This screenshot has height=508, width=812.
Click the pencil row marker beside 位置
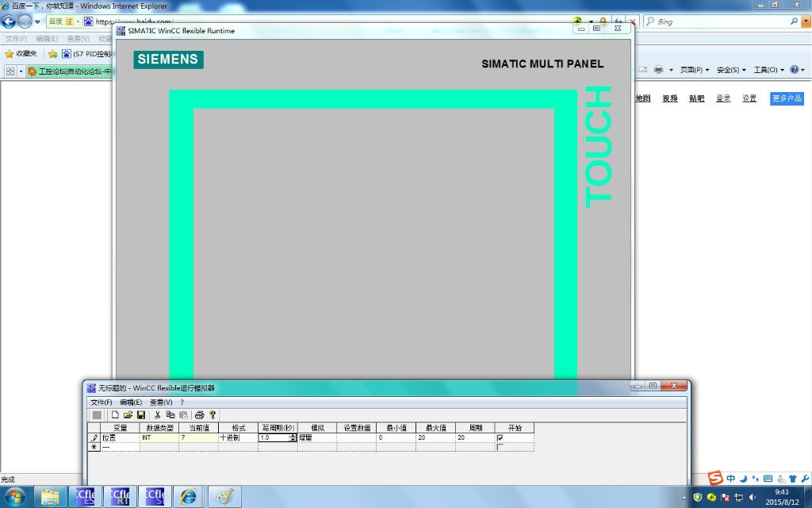[94, 437]
